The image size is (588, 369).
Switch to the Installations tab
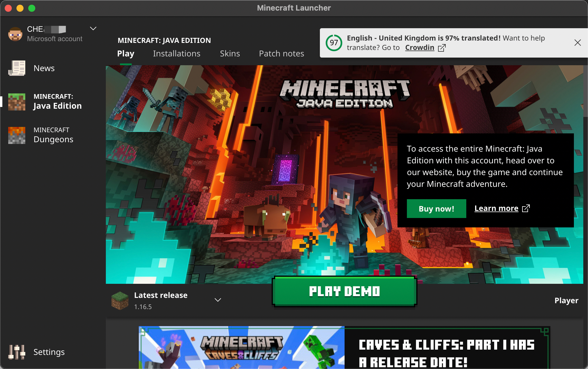177,53
